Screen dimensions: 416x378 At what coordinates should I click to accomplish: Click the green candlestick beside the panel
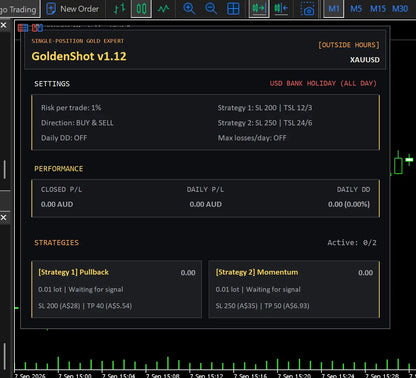[x=398, y=163]
